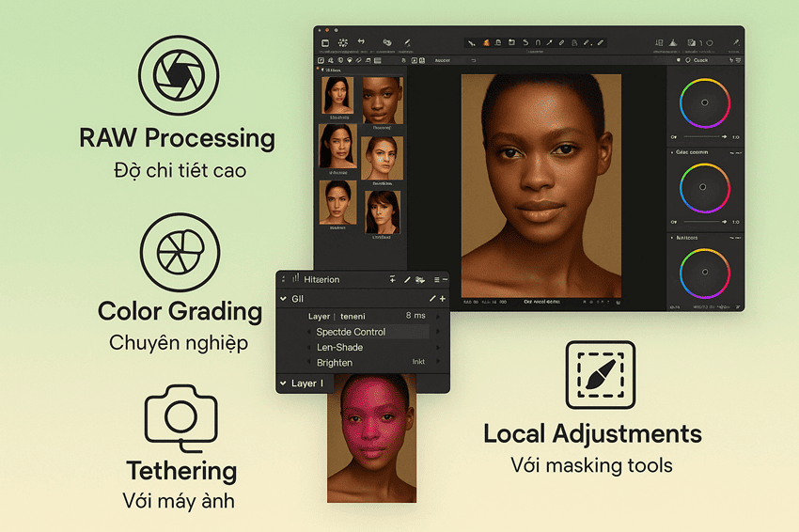Click the grid view icon in the second toolbar row
Screen dimensions: 799x532
[378, 61]
